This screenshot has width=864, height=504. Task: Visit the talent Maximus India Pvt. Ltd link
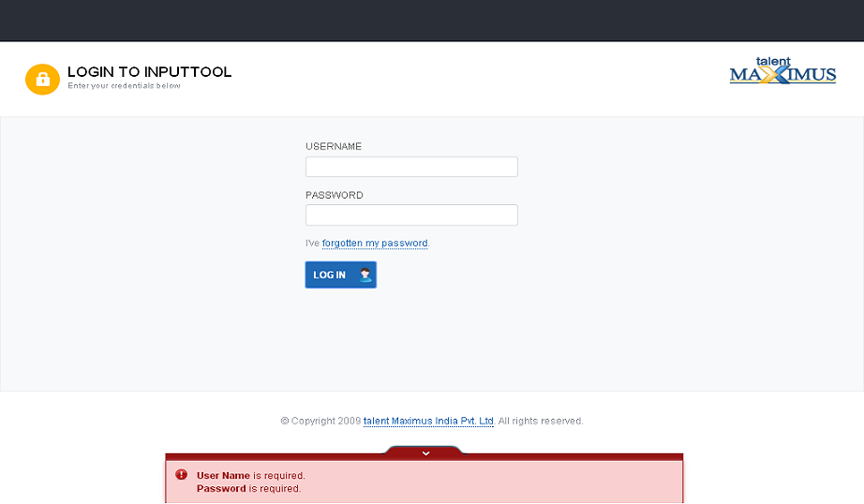click(428, 422)
